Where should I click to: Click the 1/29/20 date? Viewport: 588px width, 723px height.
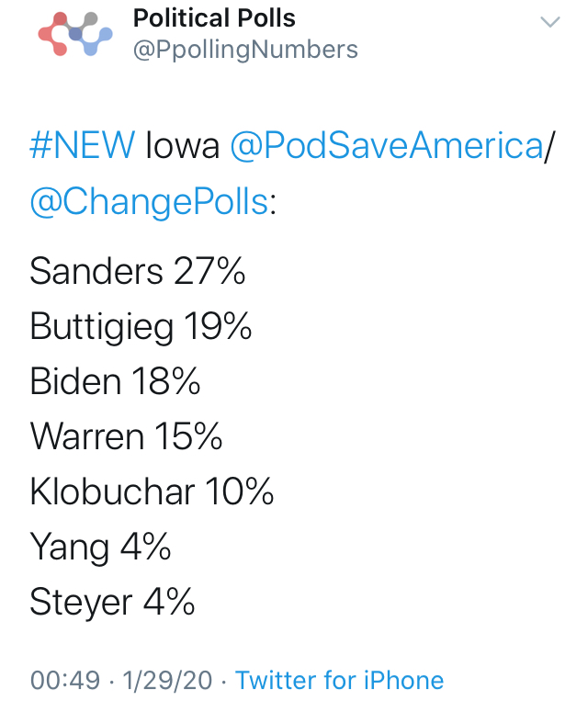point(167,680)
